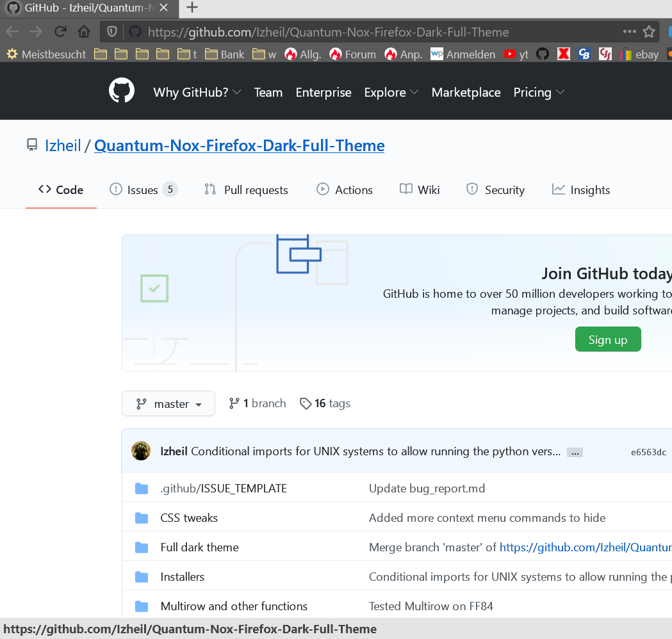Open the red X icon bookmark
Viewport: 672px width, 639px height.
[564, 54]
